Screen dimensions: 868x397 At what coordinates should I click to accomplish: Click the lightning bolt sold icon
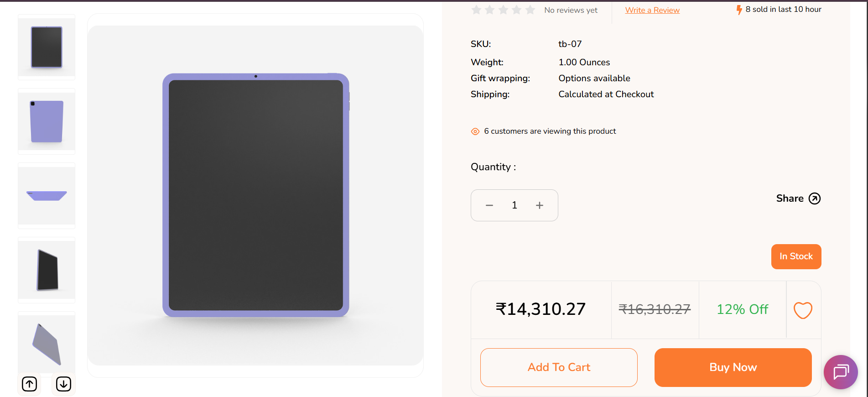click(739, 10)
